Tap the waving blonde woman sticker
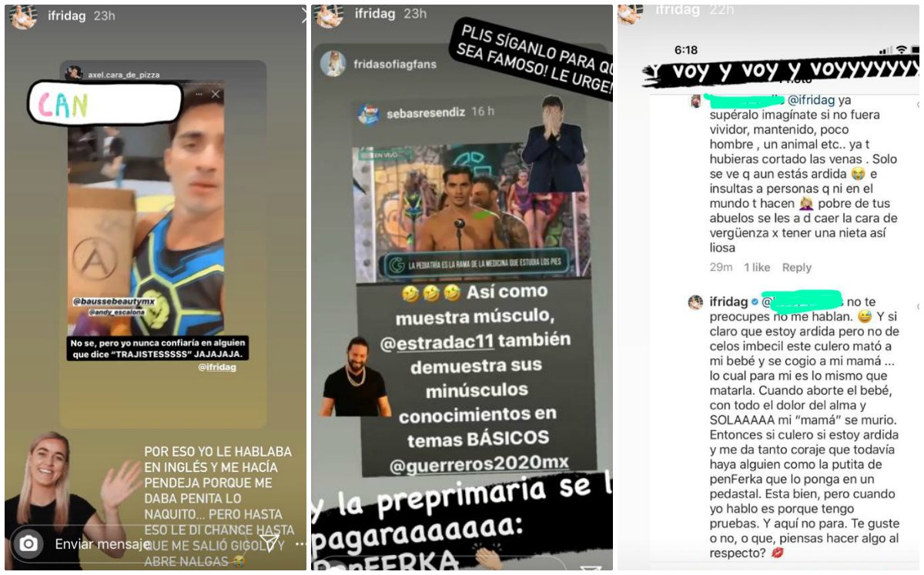This screenshot has width=924, height=575. point(72,501)
